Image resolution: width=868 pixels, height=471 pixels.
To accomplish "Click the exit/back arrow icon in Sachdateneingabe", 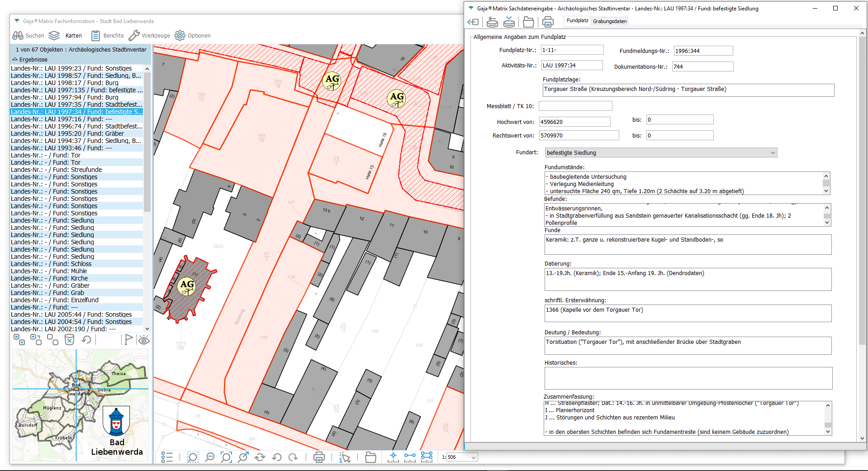I will 473,22.
